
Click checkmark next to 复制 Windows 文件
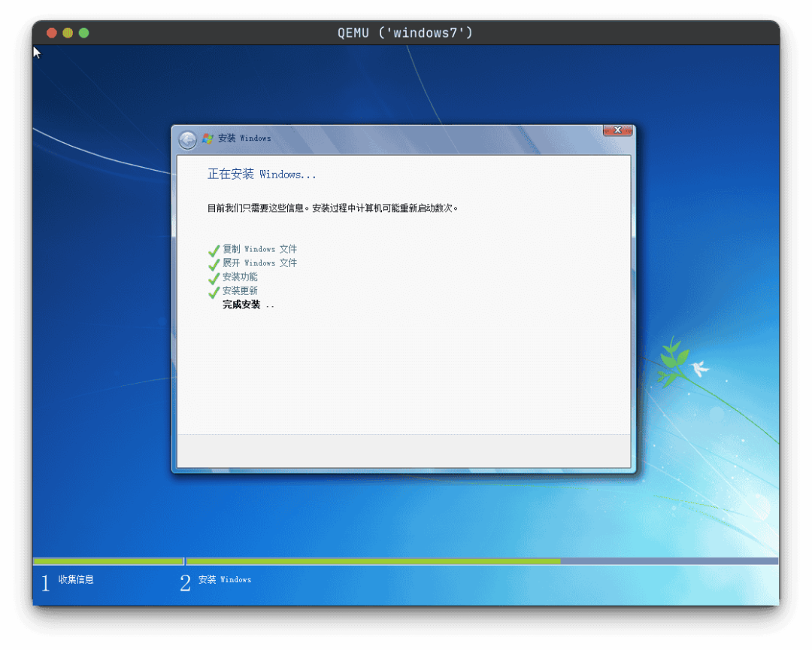[x=214, y=251]
